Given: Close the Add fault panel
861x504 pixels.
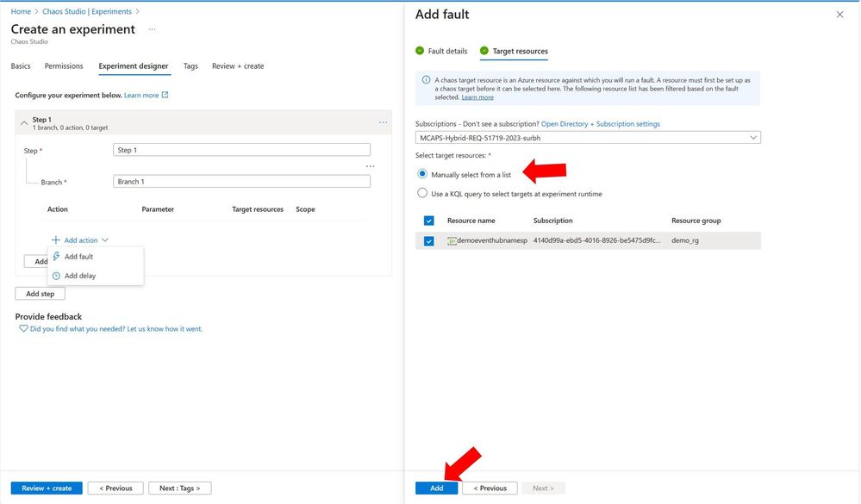Looking at the screenshot, I should pyautogui.click(x=839, y=15).
